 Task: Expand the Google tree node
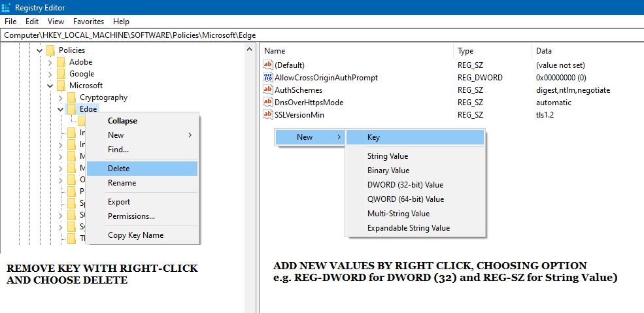click(x=50, y=74)
